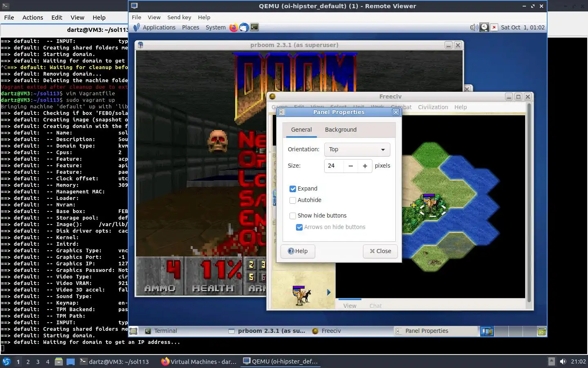Click the Close button in Panel Properties
Viewport: 588px width, 368px height.
click(380, 251)
